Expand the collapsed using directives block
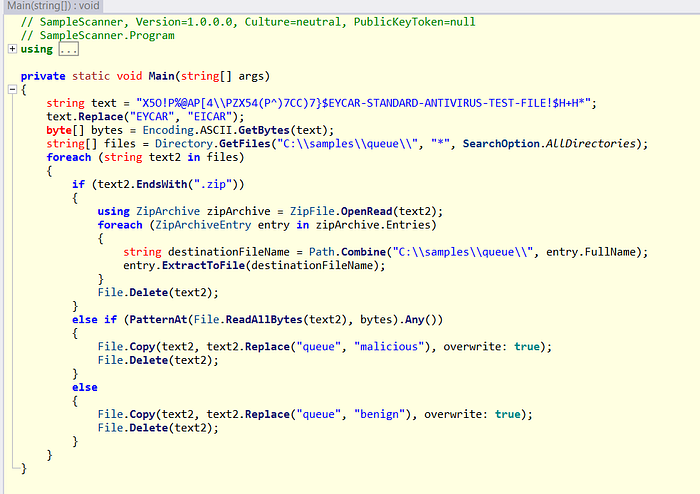Viewport: 700px width, 494px height. click(11, 49)
